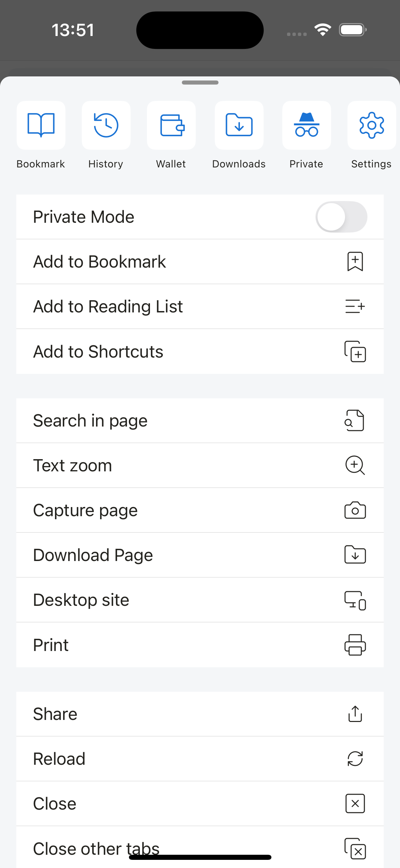Open the Bookmark book icon
The width and height of the screenshot is (400, 868).
point(41,125)
